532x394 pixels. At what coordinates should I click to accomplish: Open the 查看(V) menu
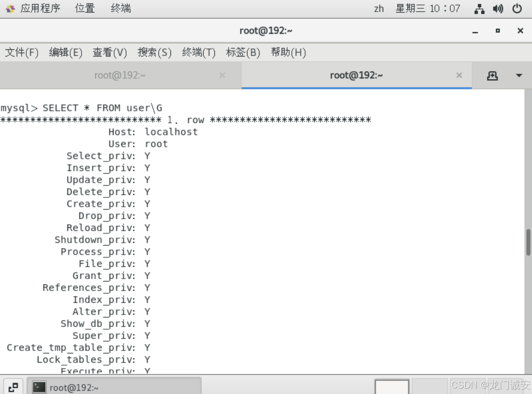pos(110,52)
